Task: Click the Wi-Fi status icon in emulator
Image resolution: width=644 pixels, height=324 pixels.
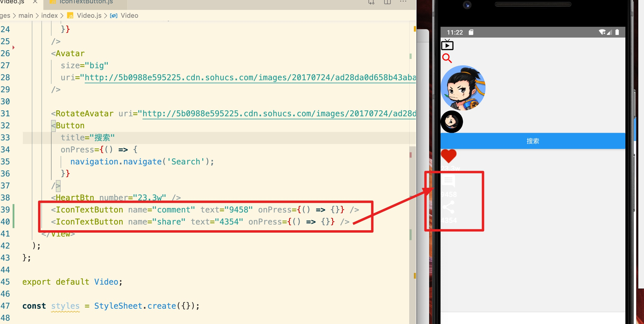Action: point(602,32)
